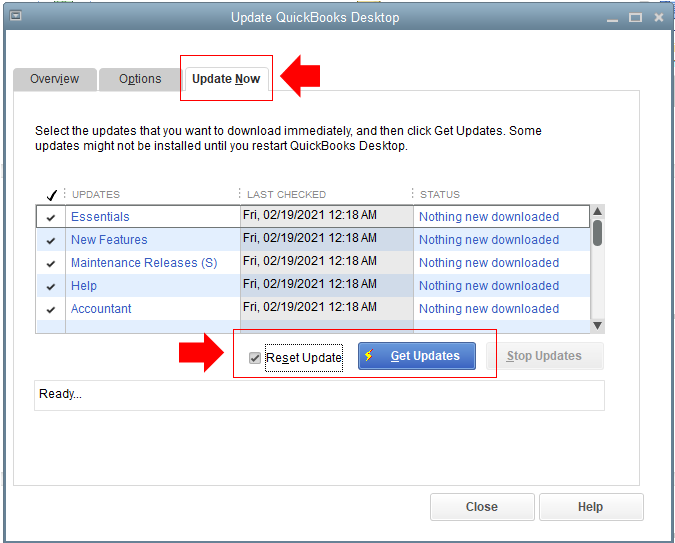Maximize the Update QuickBooks Desktop window

(x=635, y=18)
